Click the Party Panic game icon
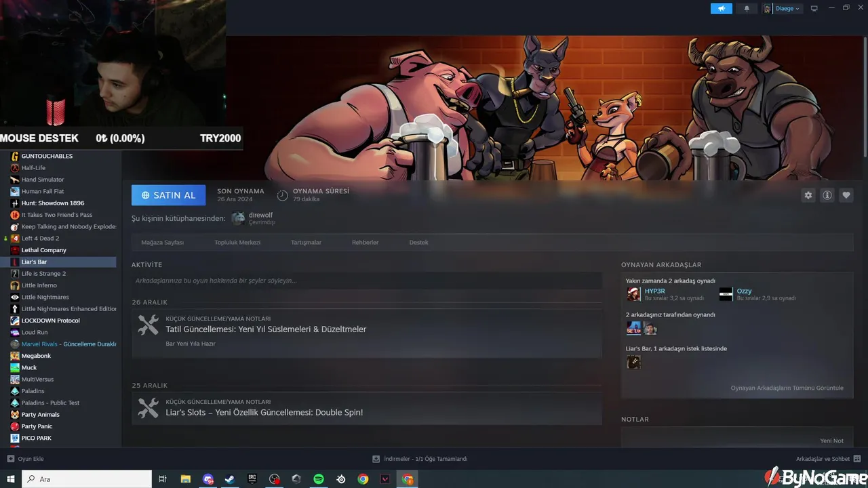 click(x=15, y=426)
